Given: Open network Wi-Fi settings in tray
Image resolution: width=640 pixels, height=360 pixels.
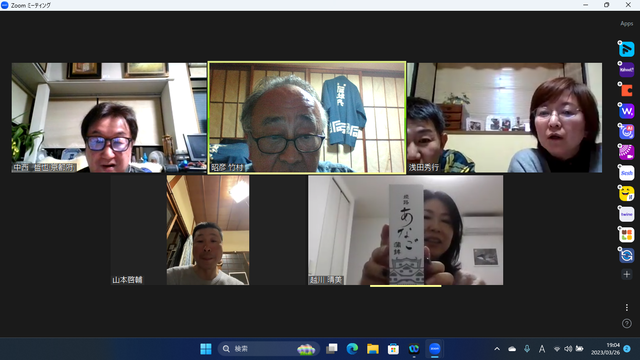Looking at the screenshot, I should 557,349.
